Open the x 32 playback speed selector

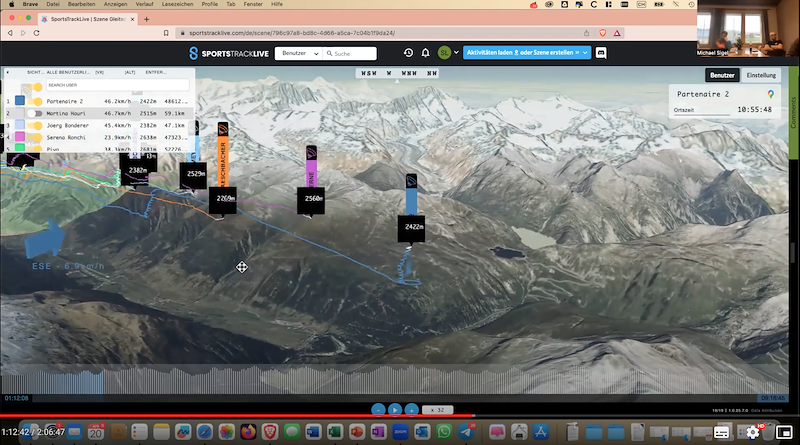pos(437,410)
